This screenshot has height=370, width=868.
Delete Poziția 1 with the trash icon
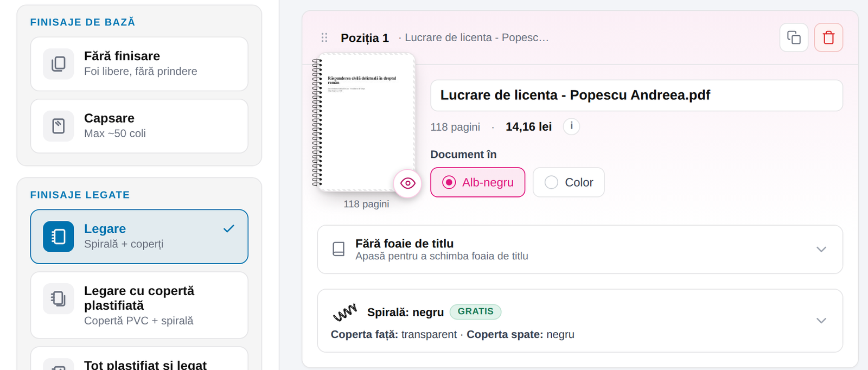click(x=828, y=37)
